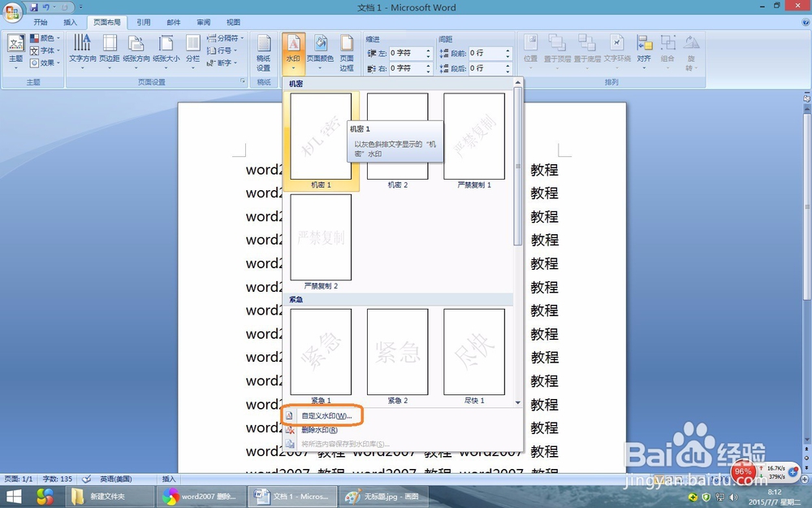The width and height of the screenshot is (812, 508).
Task: Click 段后 spacing after field
Action: point(486,68)
